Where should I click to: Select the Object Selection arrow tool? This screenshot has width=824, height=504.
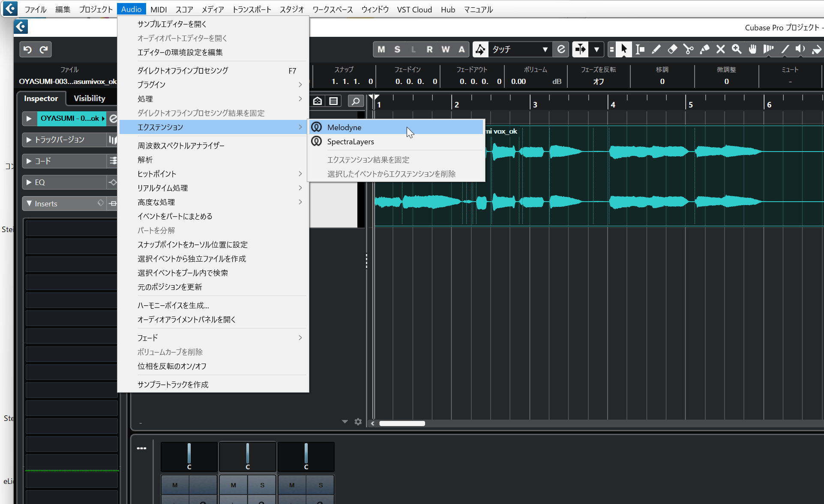623,49
